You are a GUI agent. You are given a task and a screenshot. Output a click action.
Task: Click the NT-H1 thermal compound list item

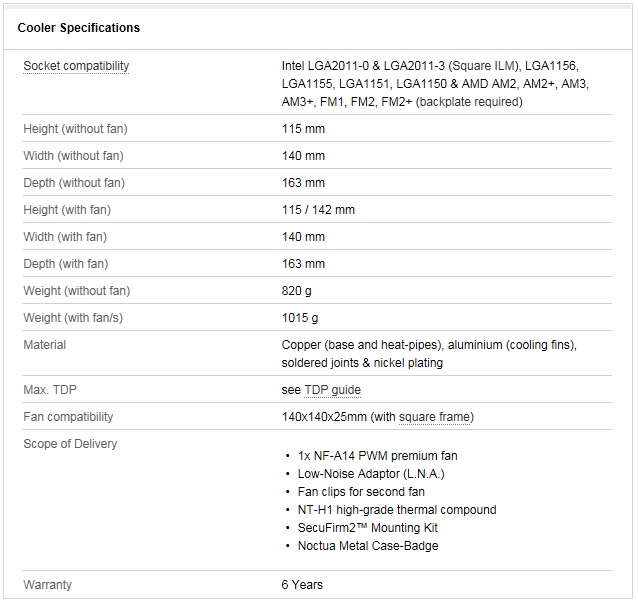[x=397, y=510]
